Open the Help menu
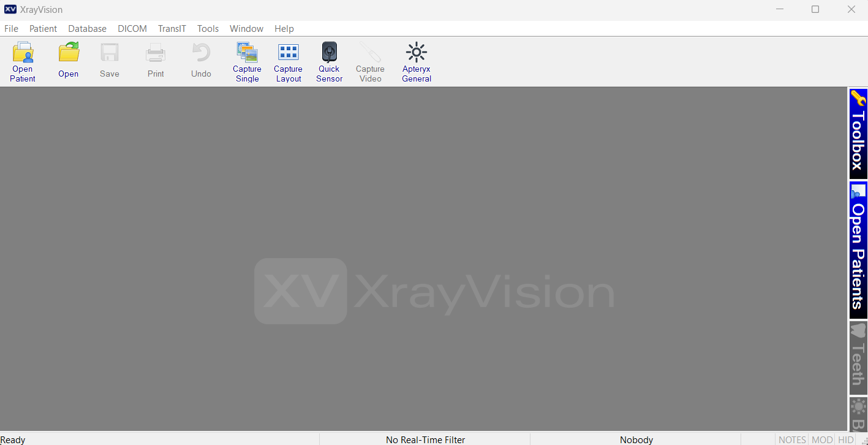Image resolution: width=868 pixels, height=445 pixels. tap(284, 29)
